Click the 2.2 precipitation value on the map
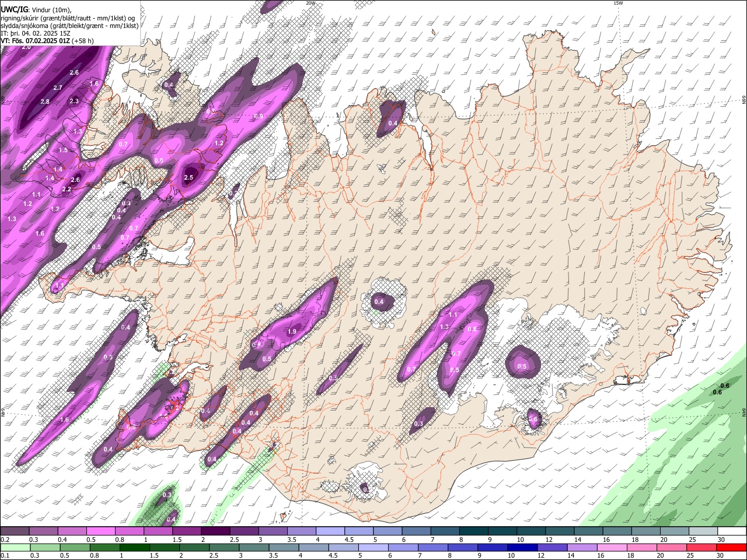 [x=67, y=189]
